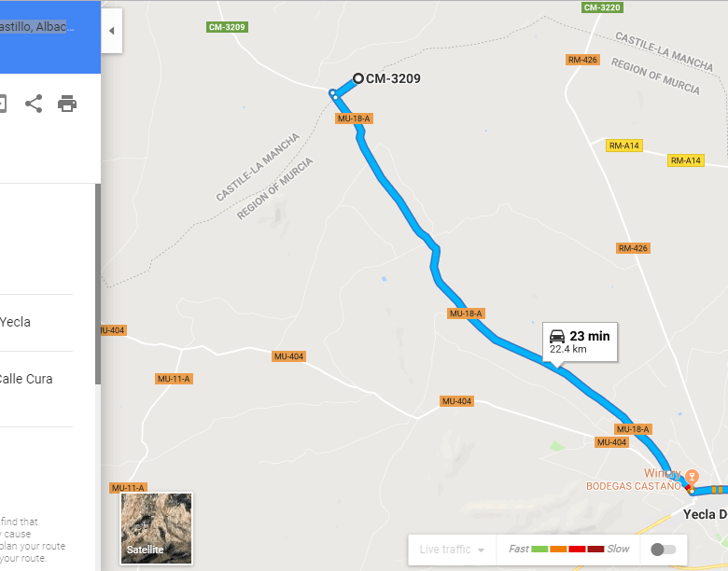The width and height of the screenshot is (728, 571).
Task: Click the print directions icon
Action: [x=67, y=104]
